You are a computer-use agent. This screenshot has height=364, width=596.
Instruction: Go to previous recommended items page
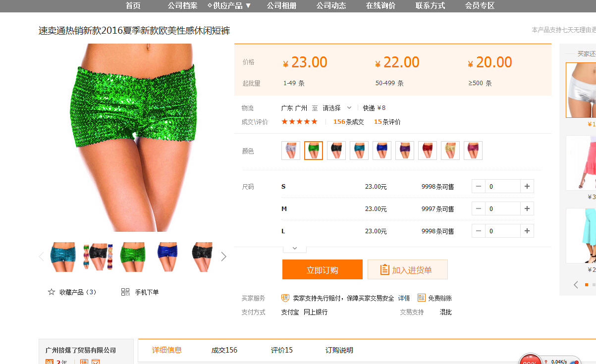click(x=576, y=285)
